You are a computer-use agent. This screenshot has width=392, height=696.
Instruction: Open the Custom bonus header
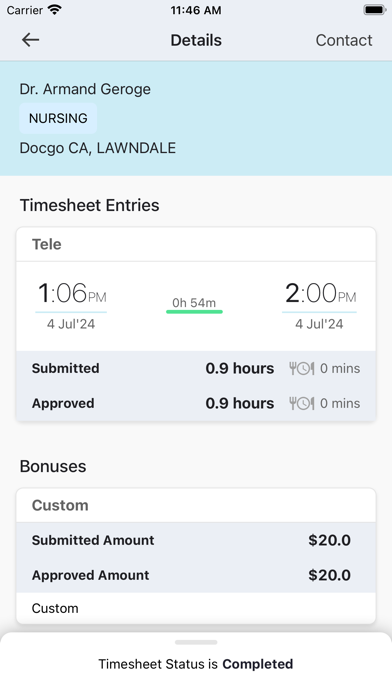click(x=196, y=505)
